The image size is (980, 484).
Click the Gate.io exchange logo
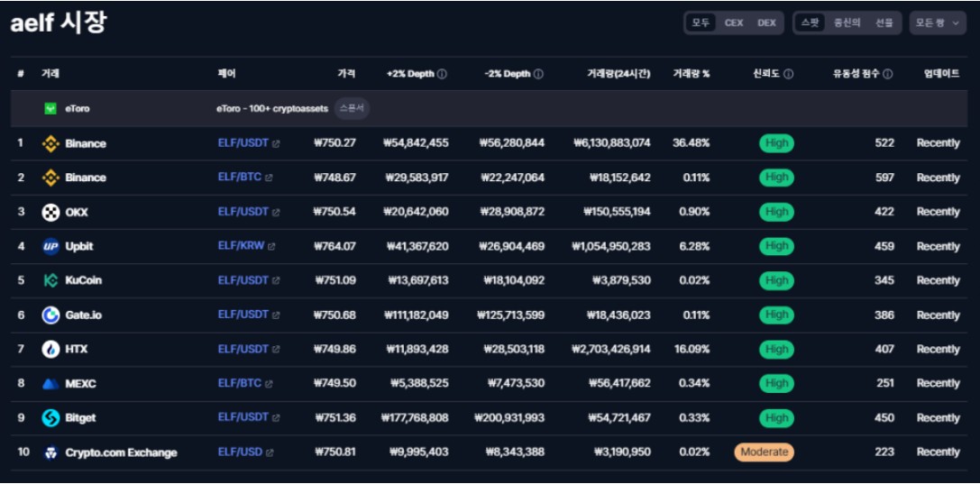(x=50, y=315)
